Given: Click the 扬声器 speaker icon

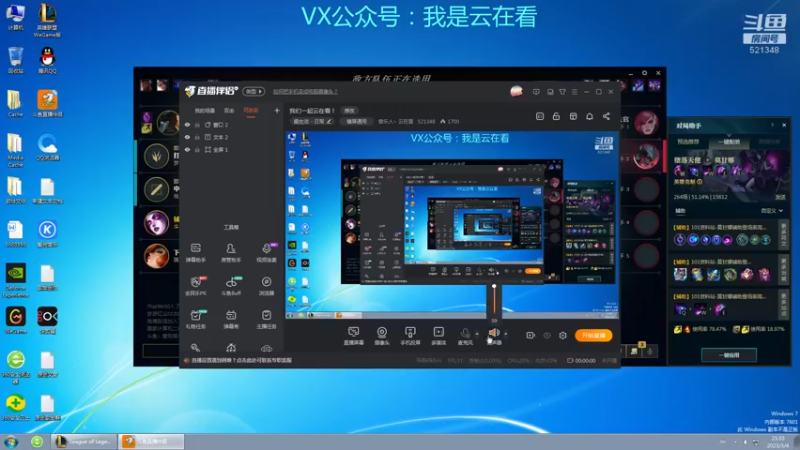Looking at the screenshot, I should click(x=493, y=333).
